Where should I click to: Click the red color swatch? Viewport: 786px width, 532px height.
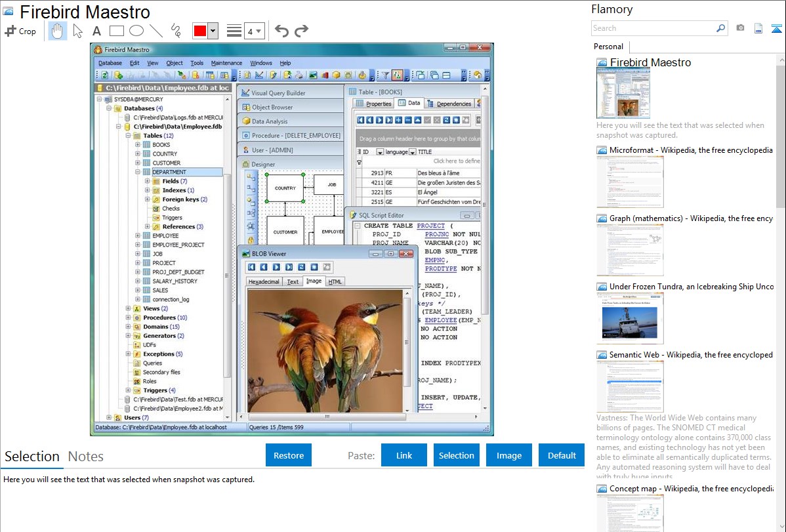pyautogui.click(x=199, y=31)
